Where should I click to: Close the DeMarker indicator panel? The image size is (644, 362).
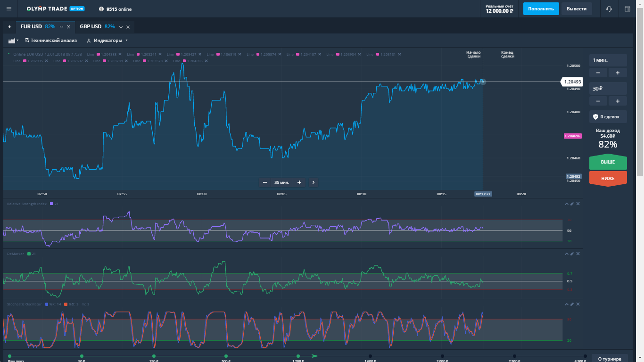(578, 254)
